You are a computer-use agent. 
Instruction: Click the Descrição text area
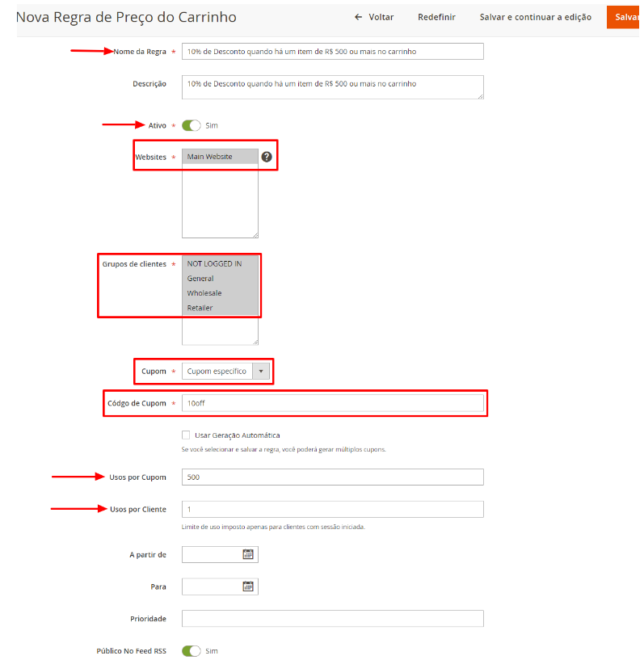point(332,87)
